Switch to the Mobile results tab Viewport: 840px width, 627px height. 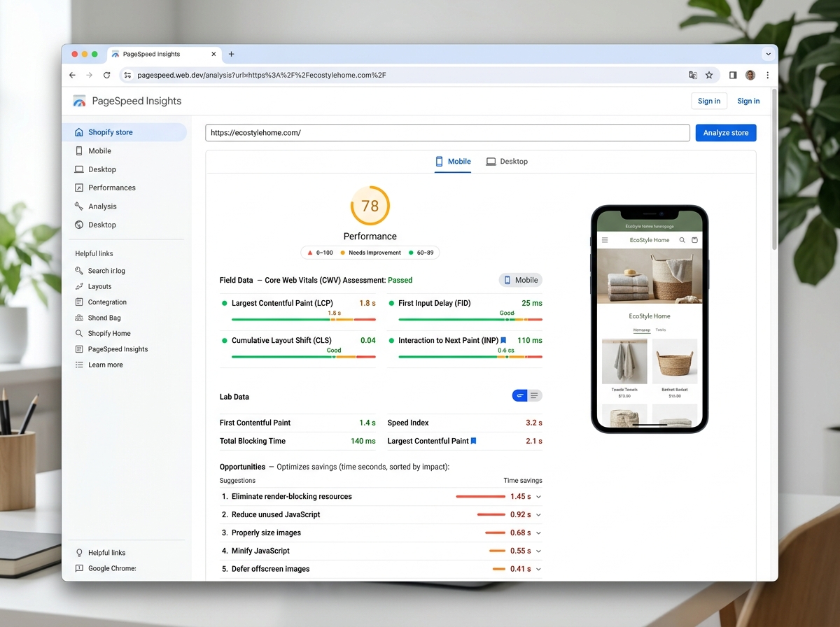(x=453, y=162)
